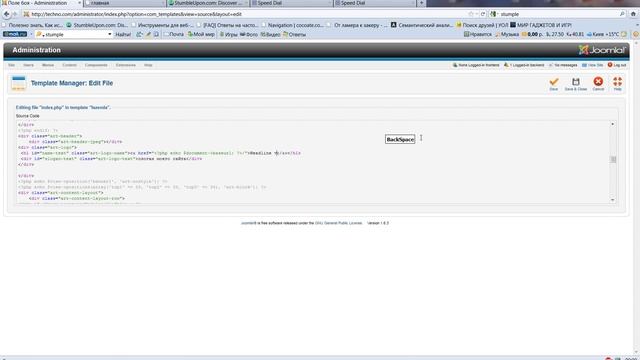Click the browser search box containing stumple
This screenshot has height=360, width=640.
[558, 14]
